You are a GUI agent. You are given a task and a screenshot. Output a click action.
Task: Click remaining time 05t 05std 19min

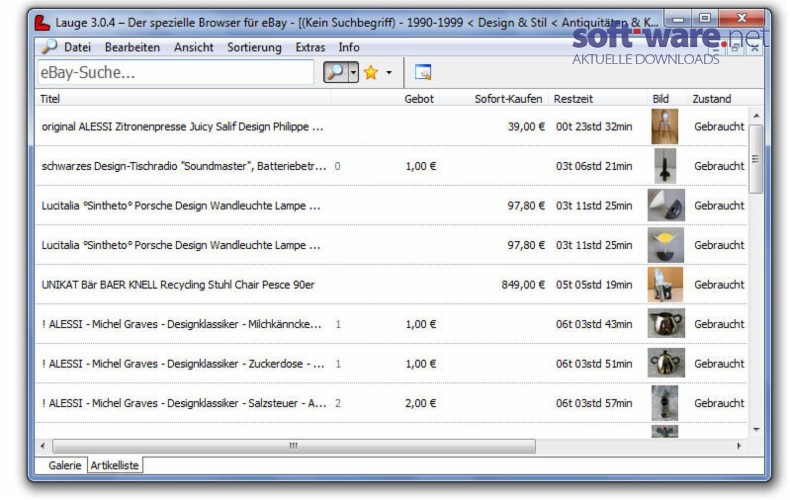594,285
